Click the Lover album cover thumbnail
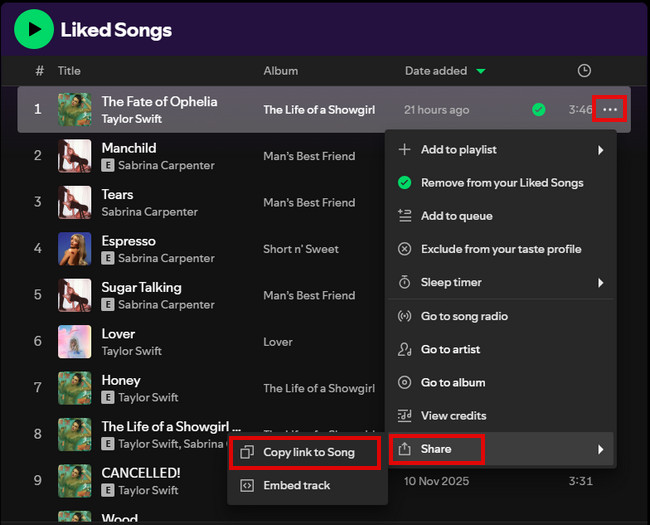This screenshot has width=650, height=525. [x=75, y=342]
